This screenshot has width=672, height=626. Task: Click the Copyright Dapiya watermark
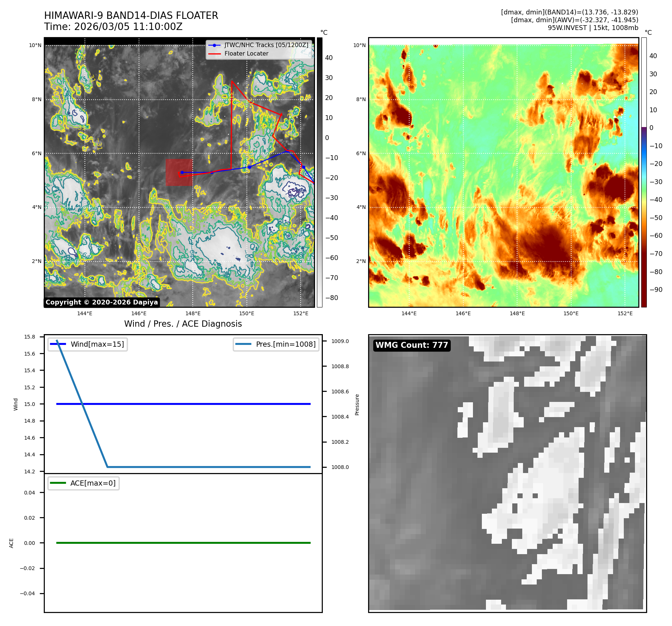point(102,302)
